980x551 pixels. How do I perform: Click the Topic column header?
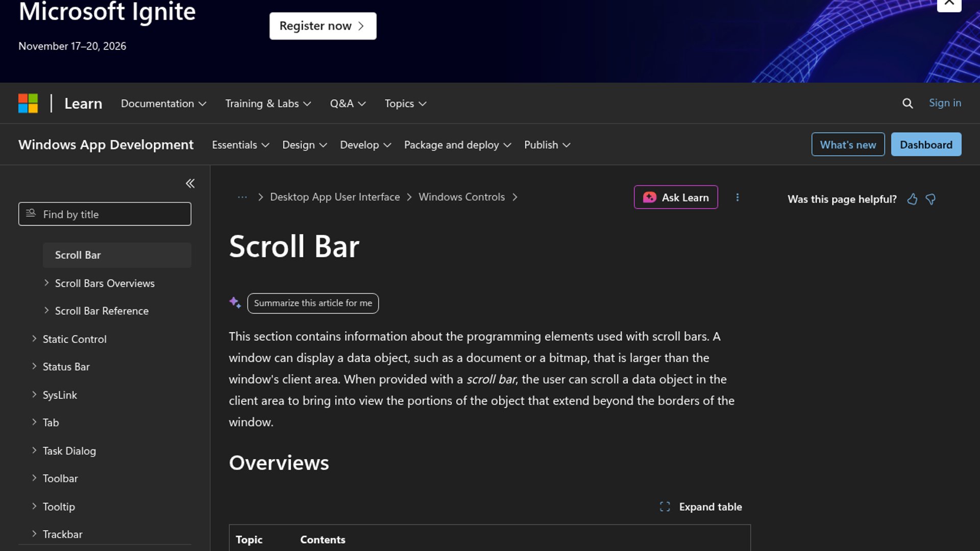(249, 540)
